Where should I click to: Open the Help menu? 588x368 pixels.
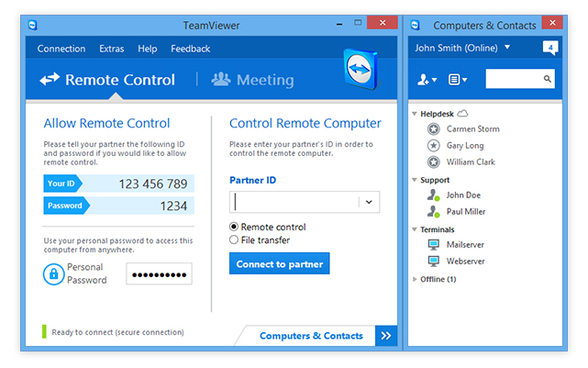148,49
